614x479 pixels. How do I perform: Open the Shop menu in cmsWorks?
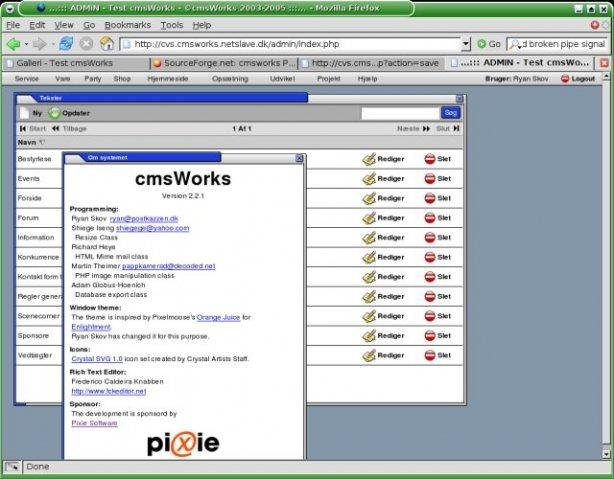click(x=122, y=79)
